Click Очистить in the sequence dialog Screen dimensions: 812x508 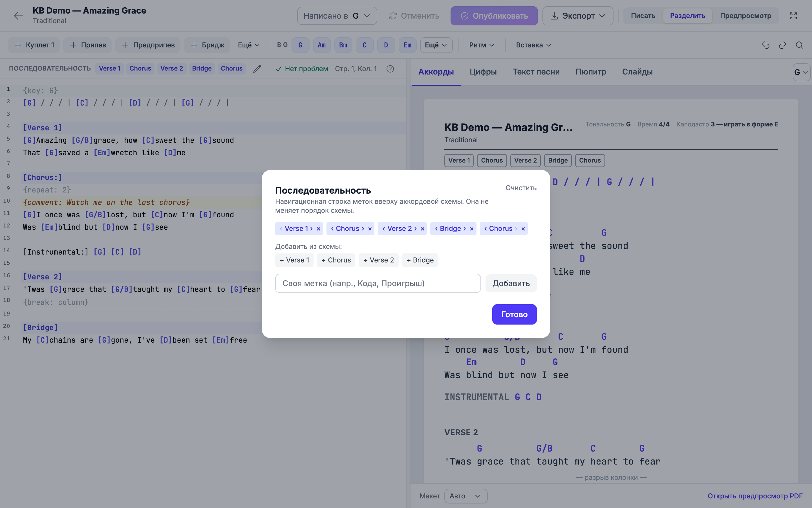[521, 188]
